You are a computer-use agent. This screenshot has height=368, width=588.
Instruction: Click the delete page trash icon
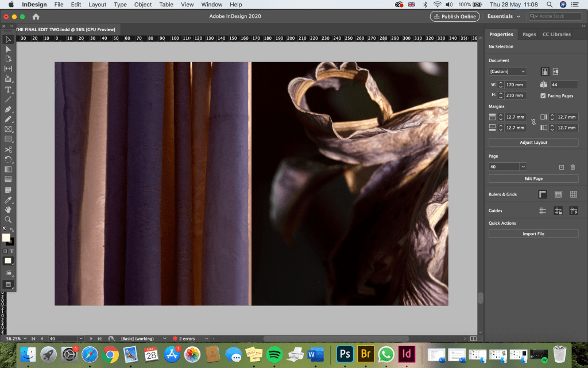(572, 167)
